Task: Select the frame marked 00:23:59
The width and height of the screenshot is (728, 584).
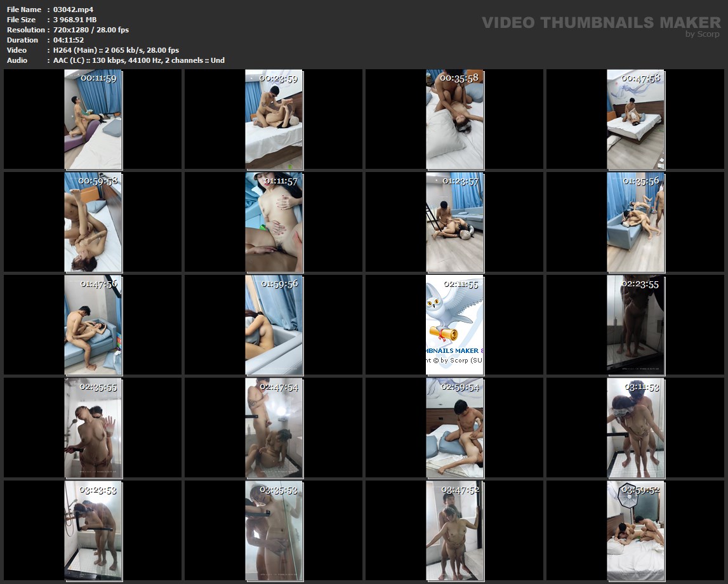Action: point(274,119)
